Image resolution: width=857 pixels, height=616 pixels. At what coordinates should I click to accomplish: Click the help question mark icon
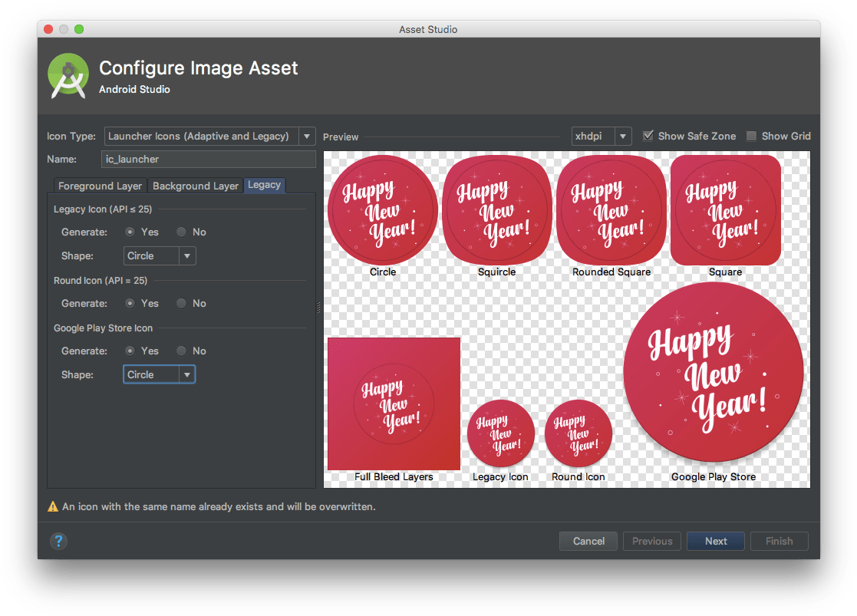(x=58, y=541)
